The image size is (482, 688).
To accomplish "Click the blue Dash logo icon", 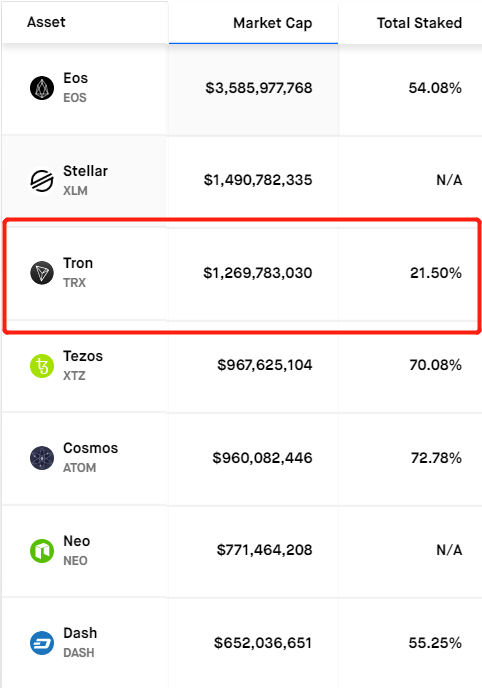I will [x=42, y=643].
